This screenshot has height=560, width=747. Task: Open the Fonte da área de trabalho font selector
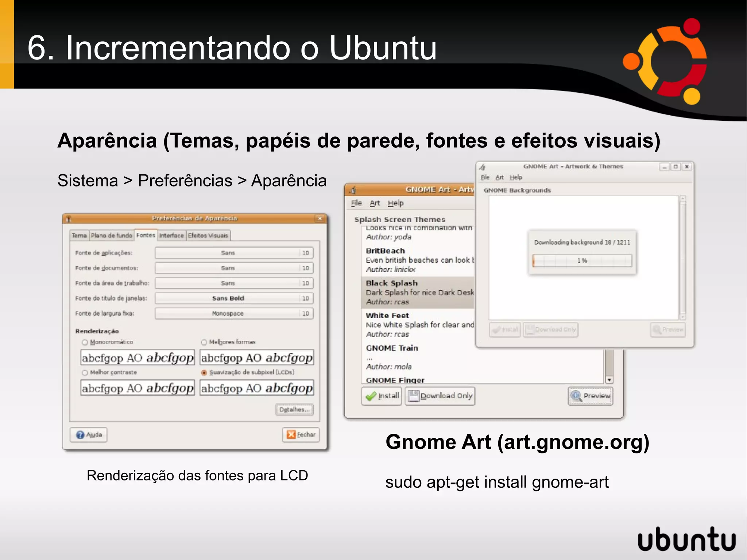[234, 283]
